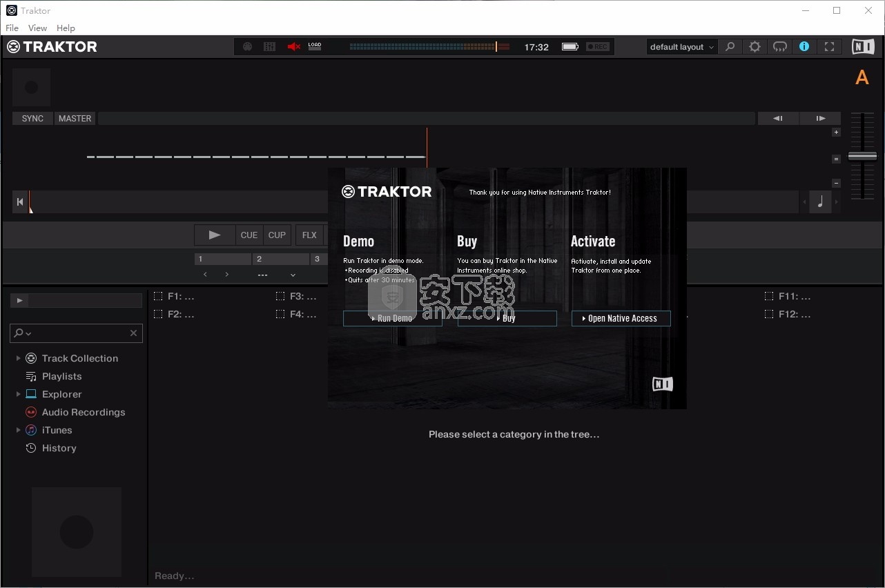Click Open Native Access button
The width and height of the screenshot is (885, 588).
(x=621, y=318)
